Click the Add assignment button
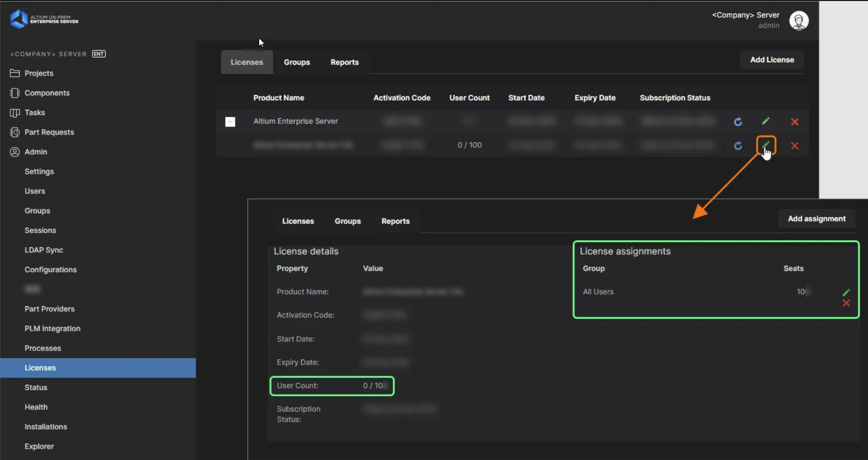Viewport: 868px width, 460px height. tap(816, 219)
